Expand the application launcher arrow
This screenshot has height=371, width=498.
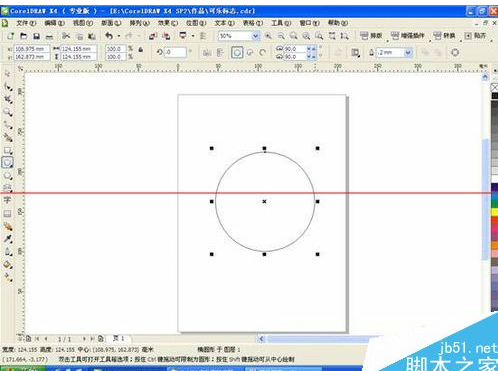click(193, 36)
